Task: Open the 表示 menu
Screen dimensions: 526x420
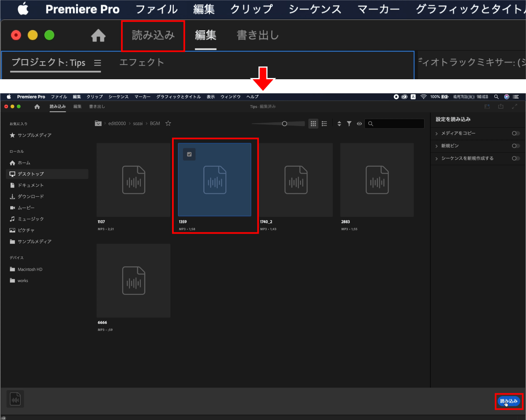Action: [211, 97]
